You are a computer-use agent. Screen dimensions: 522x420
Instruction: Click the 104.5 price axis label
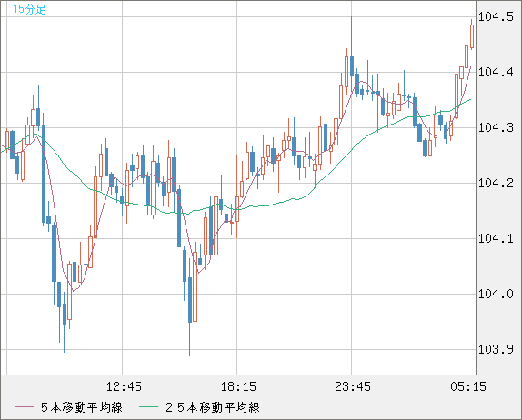click(496, 16)
